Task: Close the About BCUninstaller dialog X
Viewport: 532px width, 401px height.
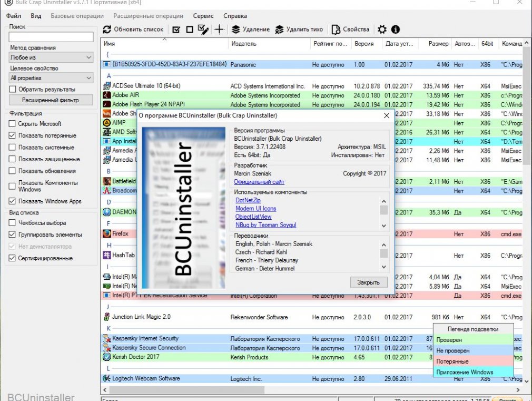Action: click(387, 115)
